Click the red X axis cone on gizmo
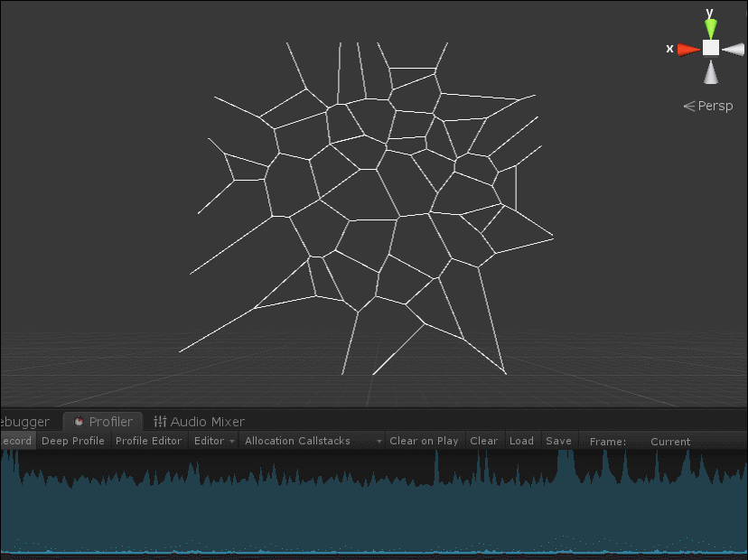Screen dimensions: 748x560 coord(689,49)
